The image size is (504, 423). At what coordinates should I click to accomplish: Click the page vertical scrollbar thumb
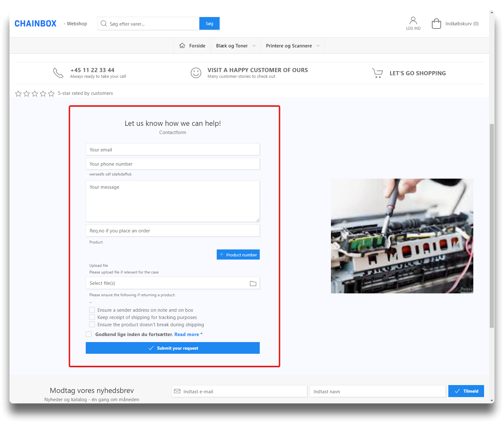[x=492, y=226]
